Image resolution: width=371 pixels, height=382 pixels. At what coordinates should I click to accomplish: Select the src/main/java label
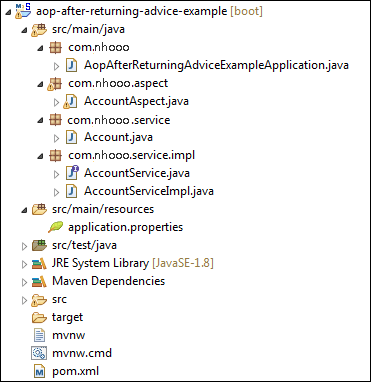tap(88, 29)
